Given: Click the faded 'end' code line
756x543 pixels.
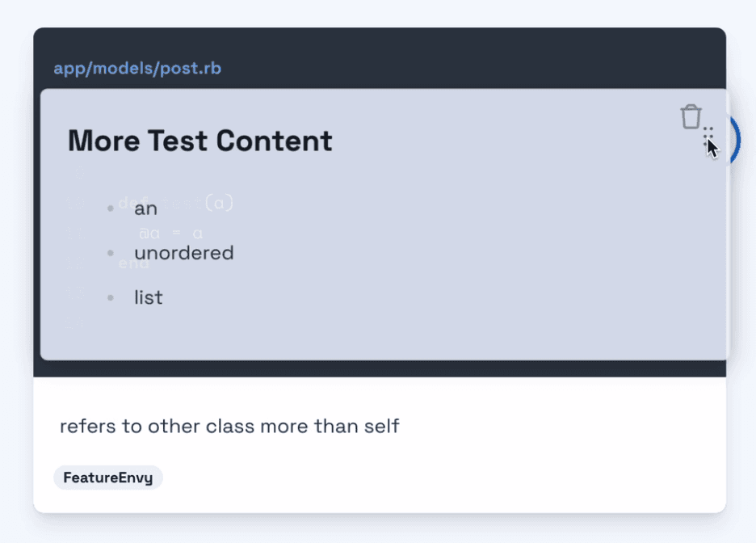Looking at the screenshot, I should click(x=133, y=263).
